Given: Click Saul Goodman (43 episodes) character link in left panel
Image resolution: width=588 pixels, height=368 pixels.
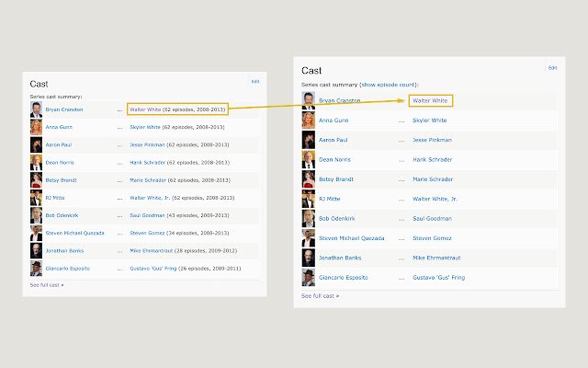Looking at the screenshot, I should (147, 215).
